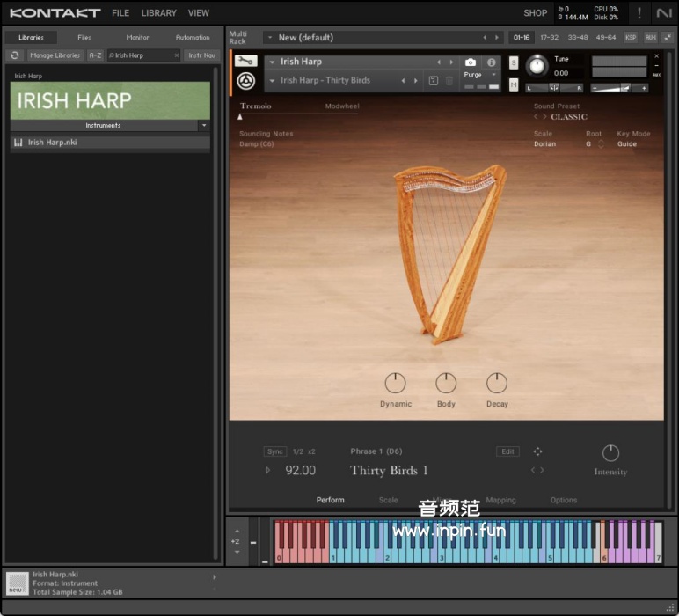Click the phrase Edit button
This screenshot has width=679, height=616.
click(x=507, y=451)
